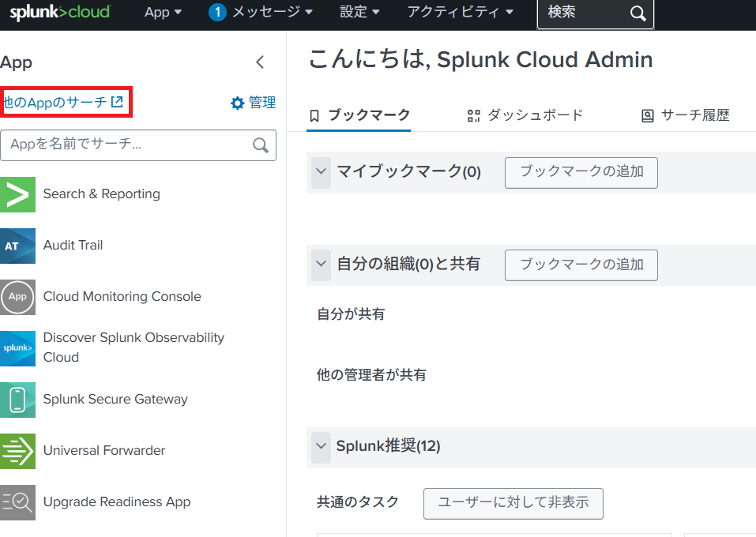Click the ユーザーに対して非表示 button
This screenshot has width=756, height=537.
point(513,503)
